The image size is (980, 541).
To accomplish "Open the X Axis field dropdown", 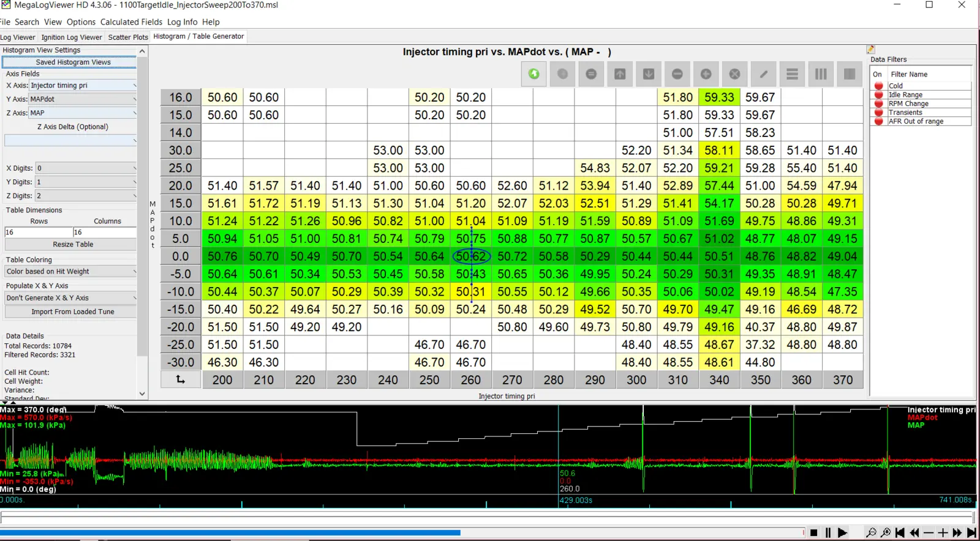I will [x=83, y=86].
